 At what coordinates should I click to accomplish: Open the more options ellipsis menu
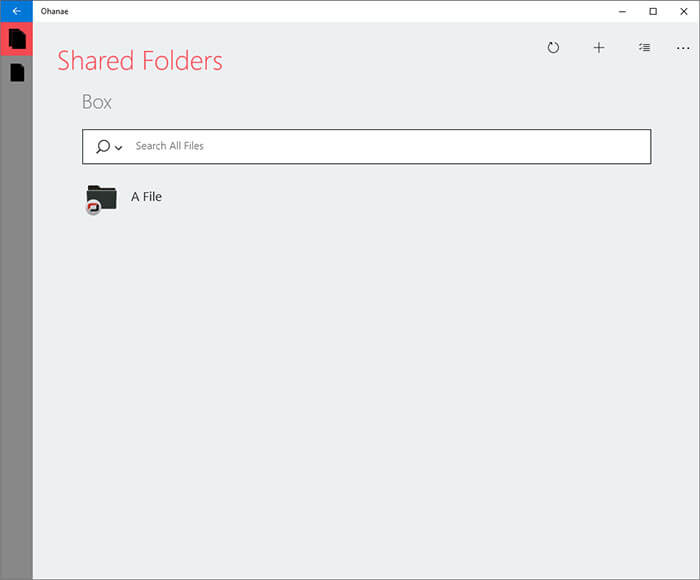pyautogui.click(x=683, y=48)
